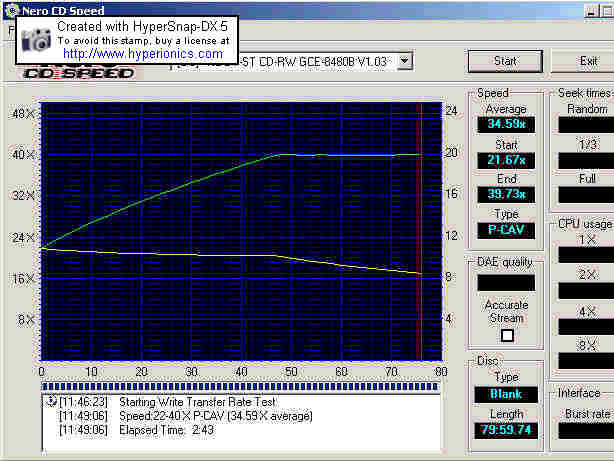The height and width of the screenshot is (461, 614).
Task: Click the Burst rate value field
Action: (586, 431)
